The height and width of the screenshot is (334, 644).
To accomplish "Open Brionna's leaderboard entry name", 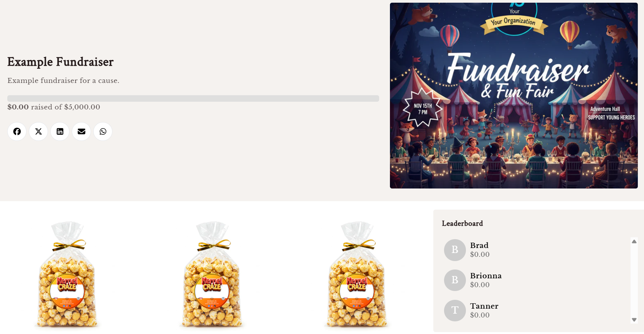I will tap(486, 276).
